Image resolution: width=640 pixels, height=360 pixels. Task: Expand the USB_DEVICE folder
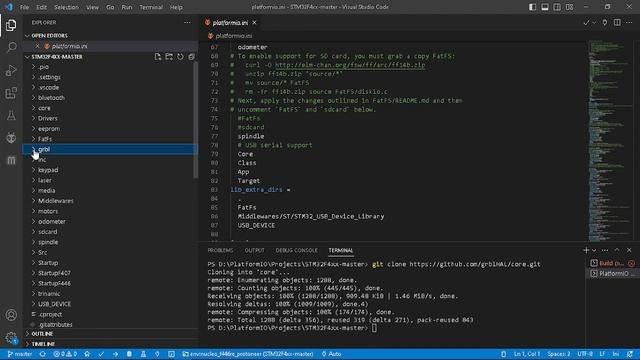(110, 304)
